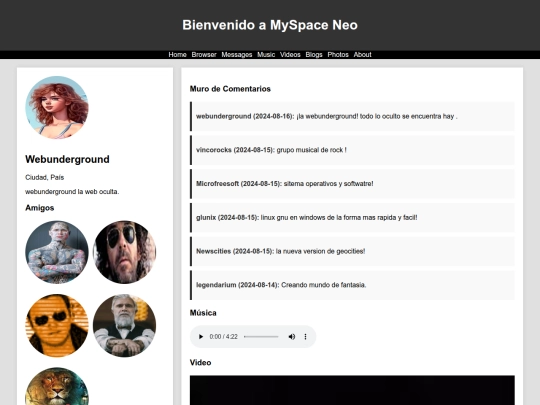
Task: Click the Amigos heading
Action: [40, 208]
